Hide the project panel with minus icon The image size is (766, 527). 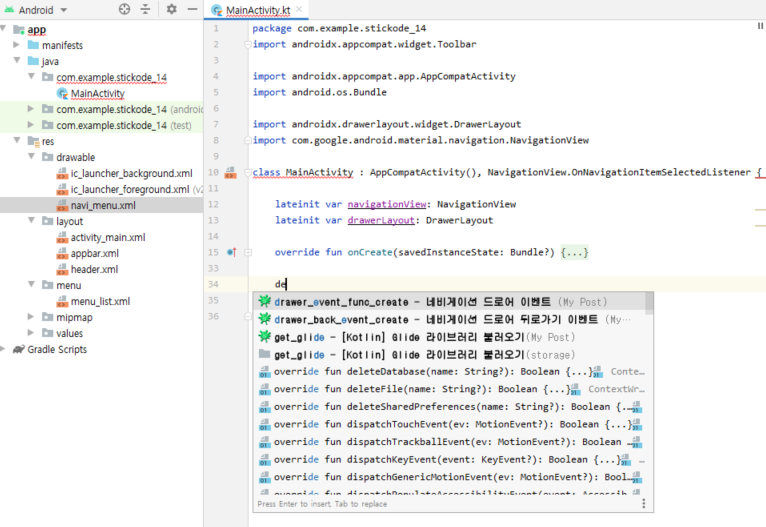click(192, 9)
